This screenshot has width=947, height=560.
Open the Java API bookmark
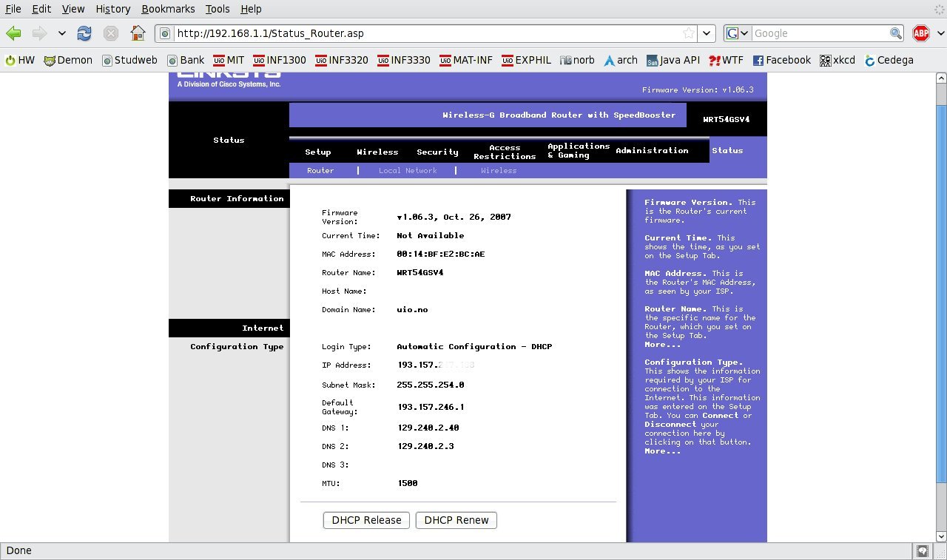[x=673, y=60]
